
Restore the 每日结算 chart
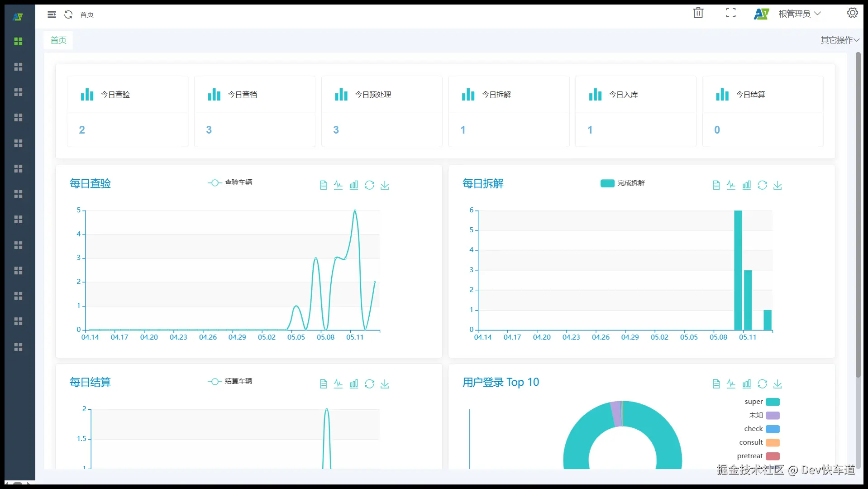370,384
